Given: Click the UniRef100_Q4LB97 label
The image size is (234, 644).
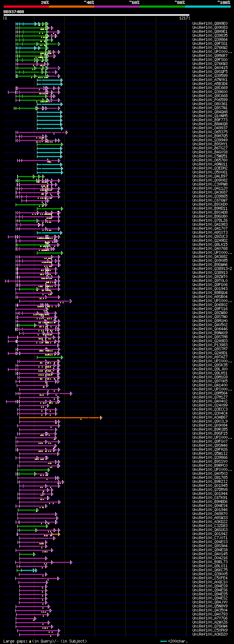Looking at the screenshot, I should click(x=210, y=176).
